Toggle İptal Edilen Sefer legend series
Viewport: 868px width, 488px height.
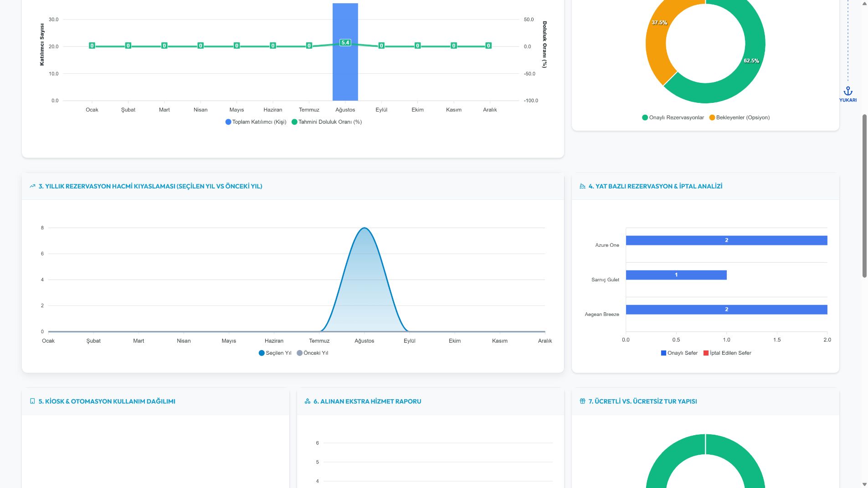coord(727,353)
